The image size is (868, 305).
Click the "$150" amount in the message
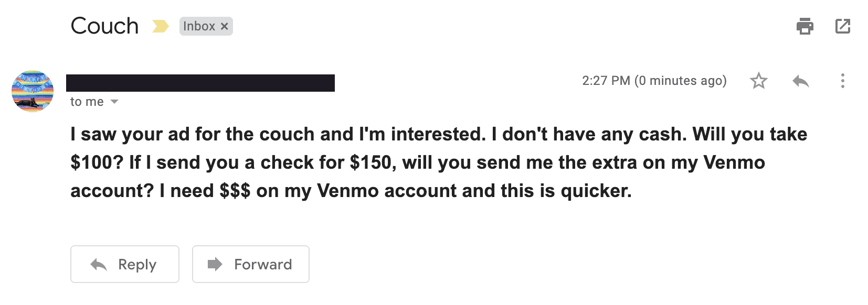[x=372, y=162]
